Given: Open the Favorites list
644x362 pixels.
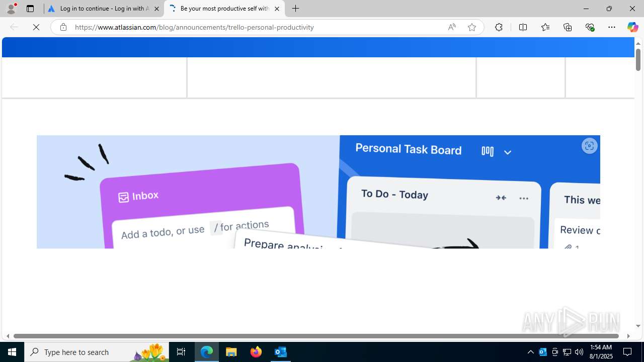Looking at the screenshot, I should pos(545,27).
